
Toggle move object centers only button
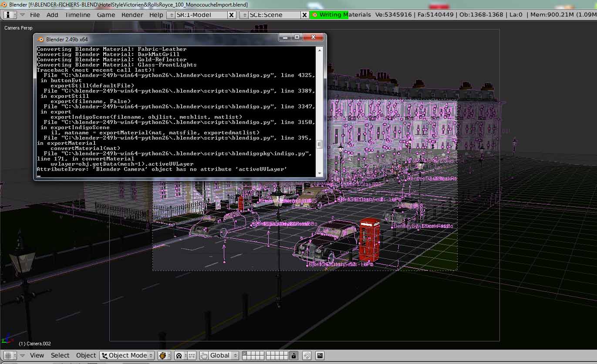(x=192, y=355)
